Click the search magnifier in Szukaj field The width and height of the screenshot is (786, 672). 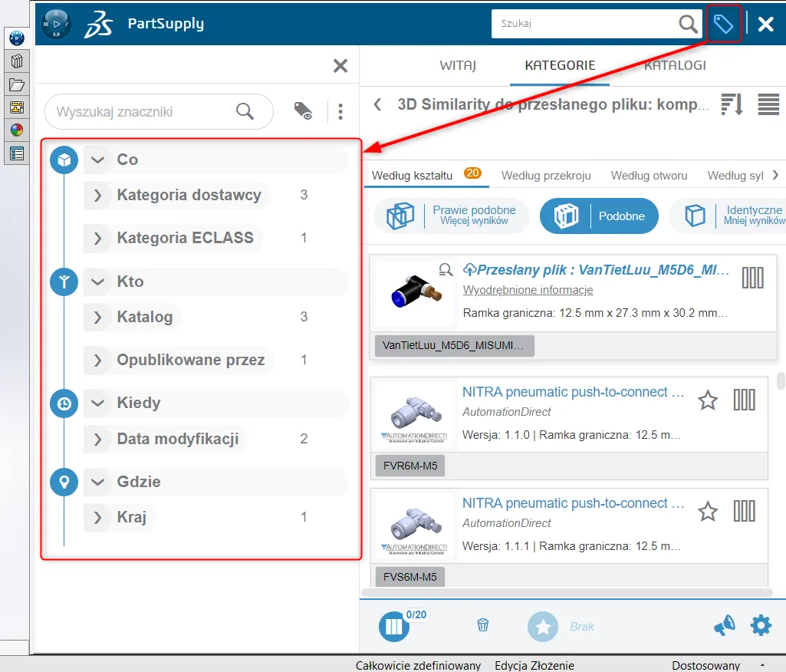click(x=688, y=24)
